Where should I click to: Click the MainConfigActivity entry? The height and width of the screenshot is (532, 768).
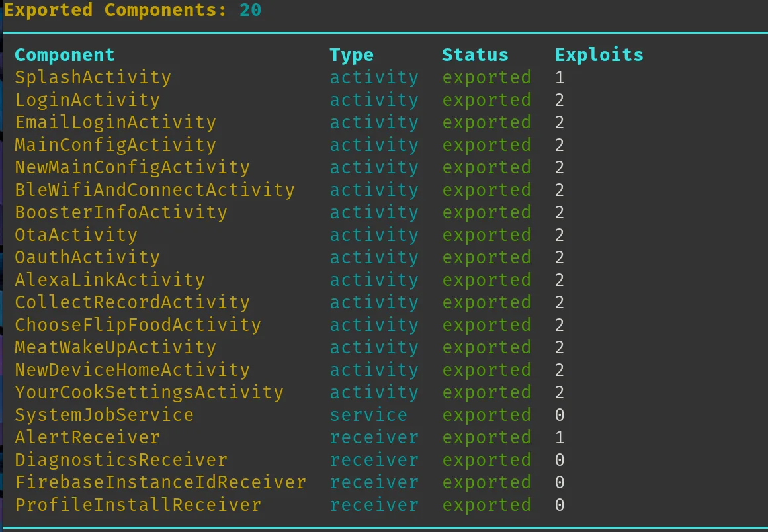(x=115, y=146)
